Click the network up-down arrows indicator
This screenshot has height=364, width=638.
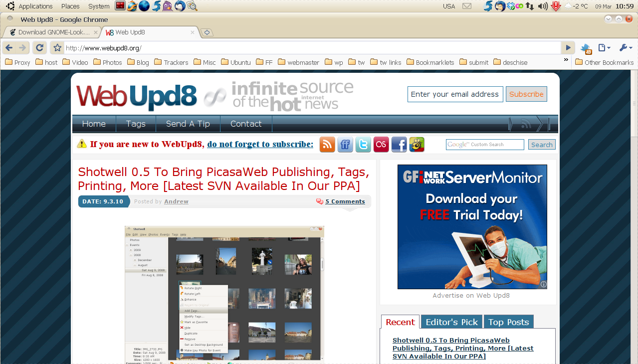tap(530, 6)
